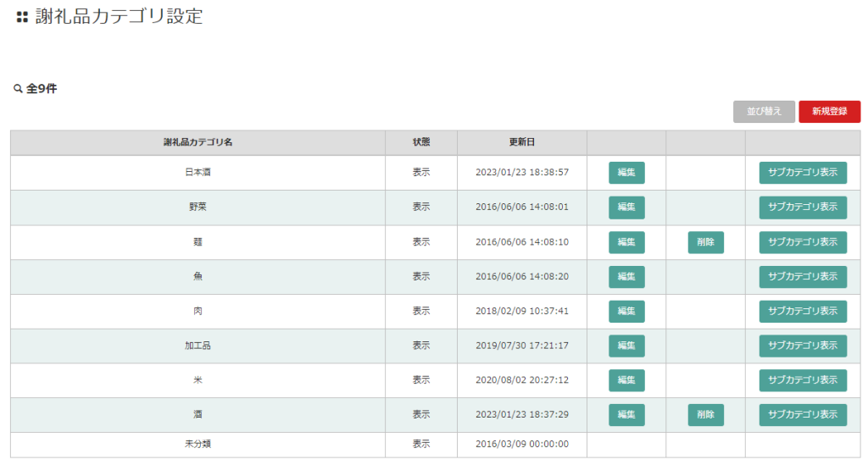Delete the 麺 category
Image resolution: width=868 pixels, height=465 pixels.
pyautogui.click(x=705, y=242)
